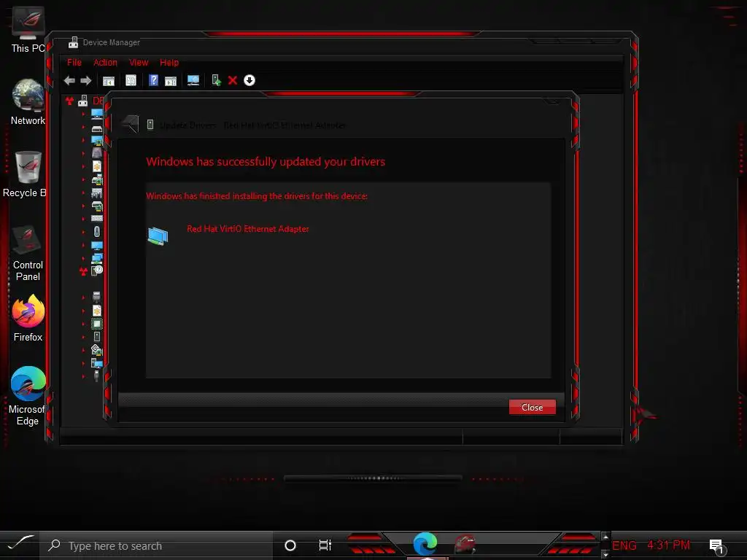Click the toolbar Forward arrow

[86, 80]
